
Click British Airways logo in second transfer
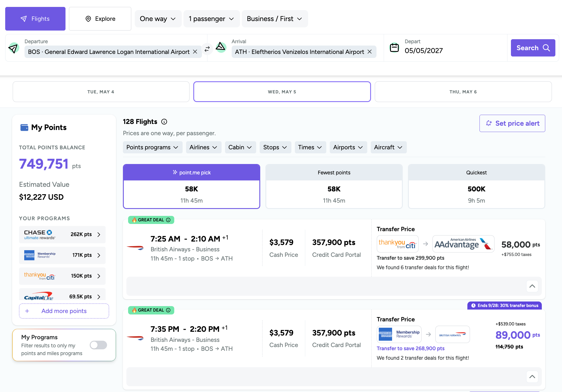(452, 334)
